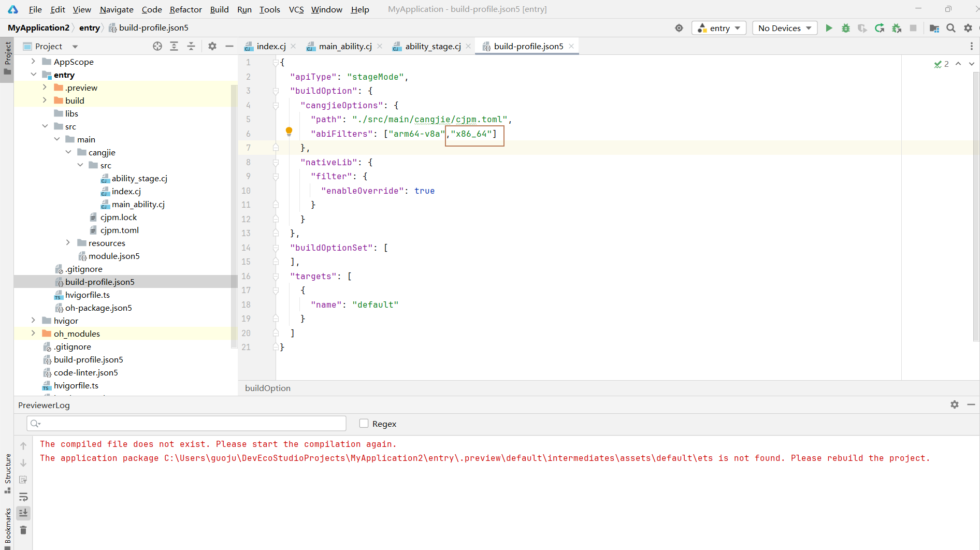This screenshot has width=980, height=550.
Task: Open Structure side tool window
Action: [x=7, y=473]
